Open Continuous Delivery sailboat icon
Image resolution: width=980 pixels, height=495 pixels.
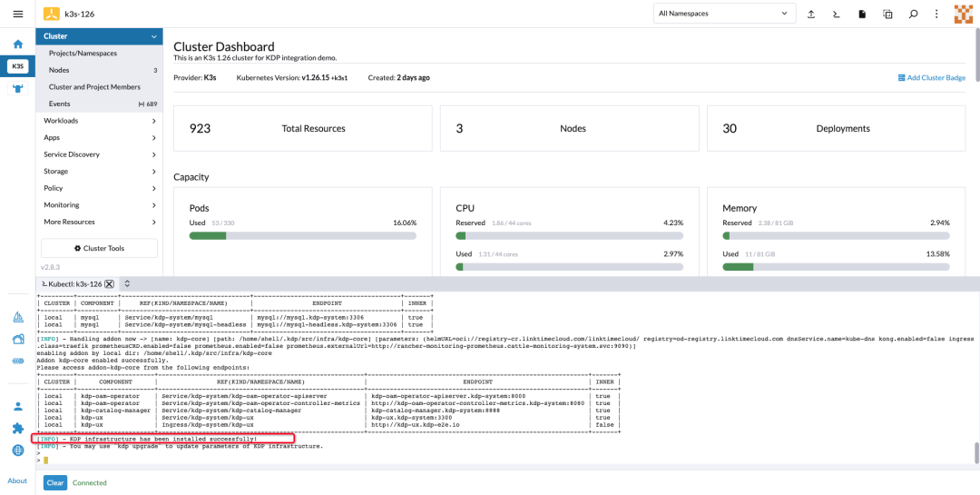(x=18, y=318)
